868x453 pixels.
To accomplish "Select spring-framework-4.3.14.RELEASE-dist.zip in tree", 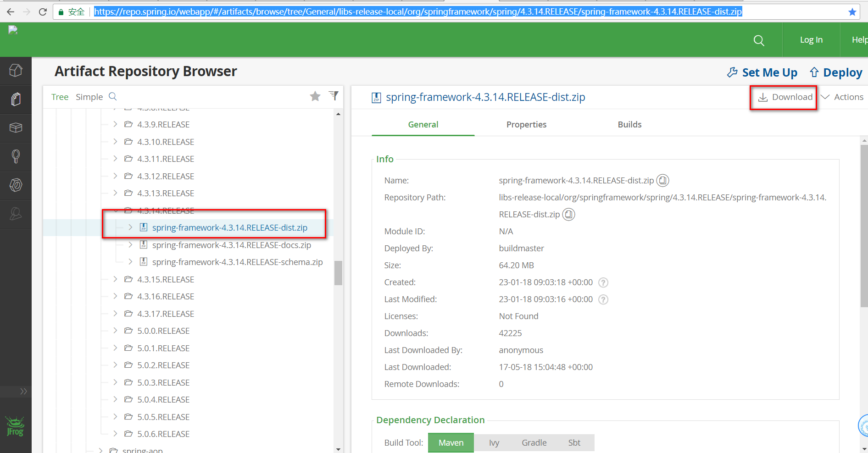I will point(230,228).
